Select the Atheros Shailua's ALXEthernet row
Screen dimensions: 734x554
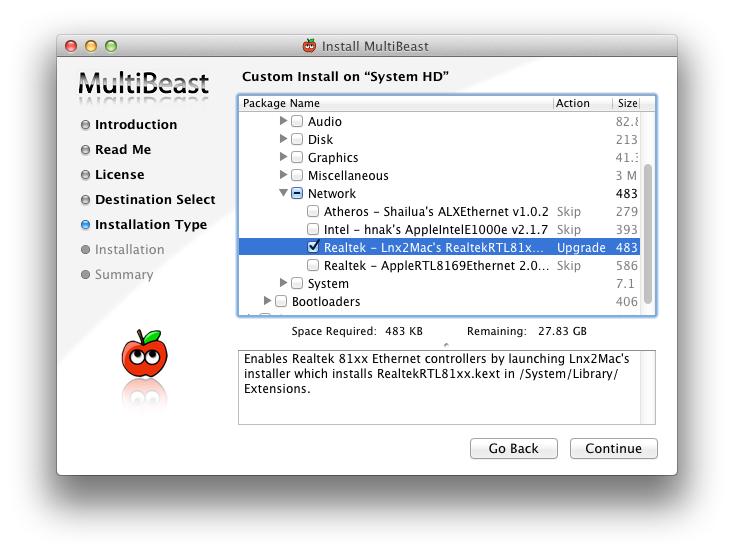(x=439, y=211)
